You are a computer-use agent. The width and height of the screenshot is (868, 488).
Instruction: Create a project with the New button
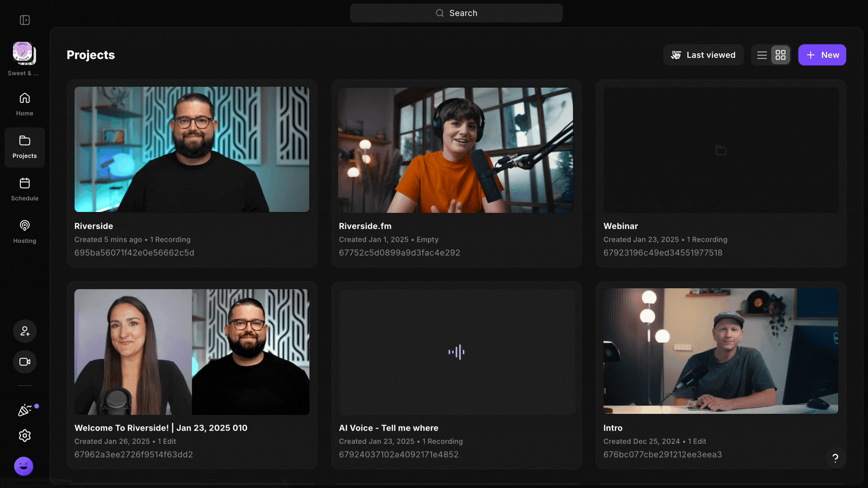pos(822,55)
